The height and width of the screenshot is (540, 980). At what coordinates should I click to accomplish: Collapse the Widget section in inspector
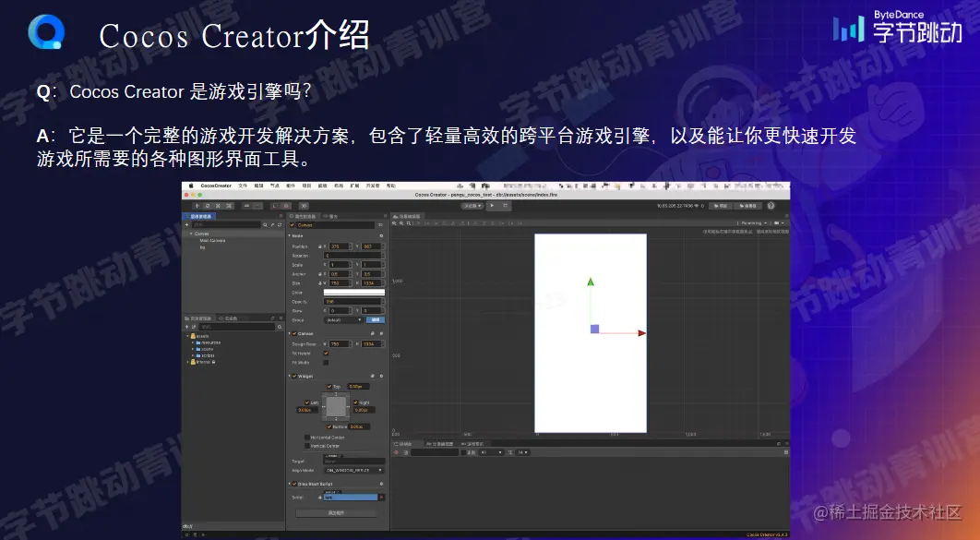tap(290, 377)
